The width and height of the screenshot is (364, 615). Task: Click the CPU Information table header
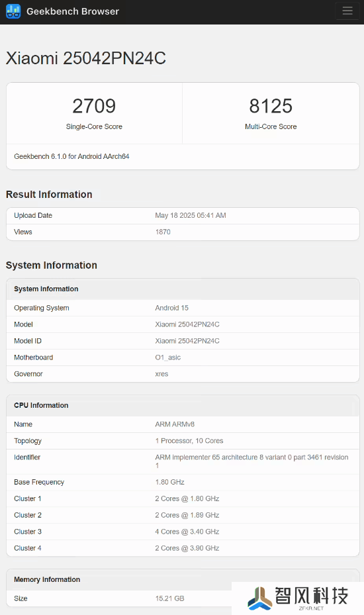183,406
